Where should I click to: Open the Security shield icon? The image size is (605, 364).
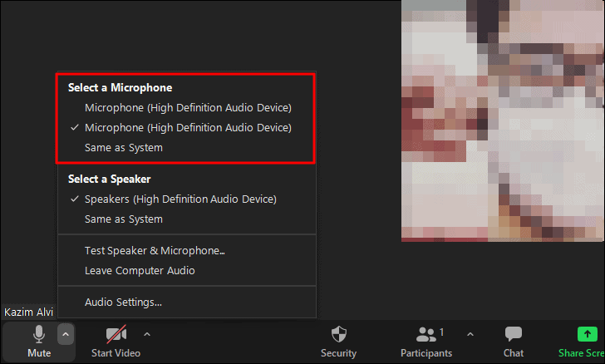pos(339,334)
